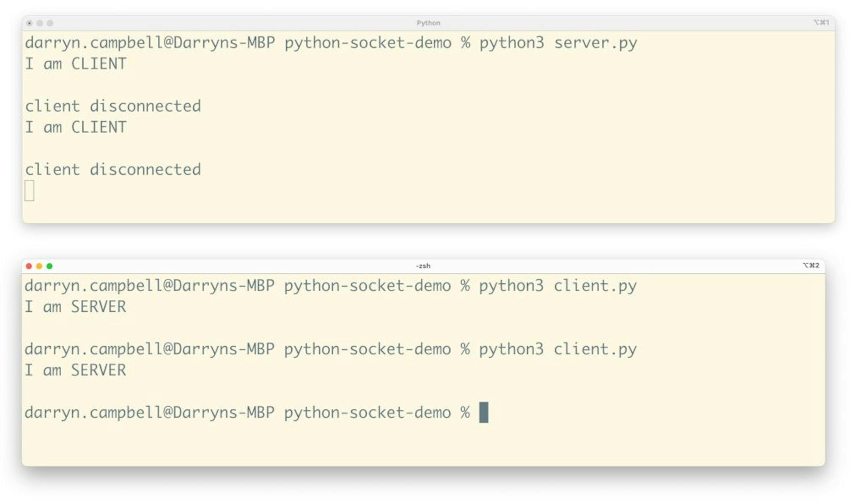Click the Python window title text
The image size is (866, 504).
pos(428,23)
